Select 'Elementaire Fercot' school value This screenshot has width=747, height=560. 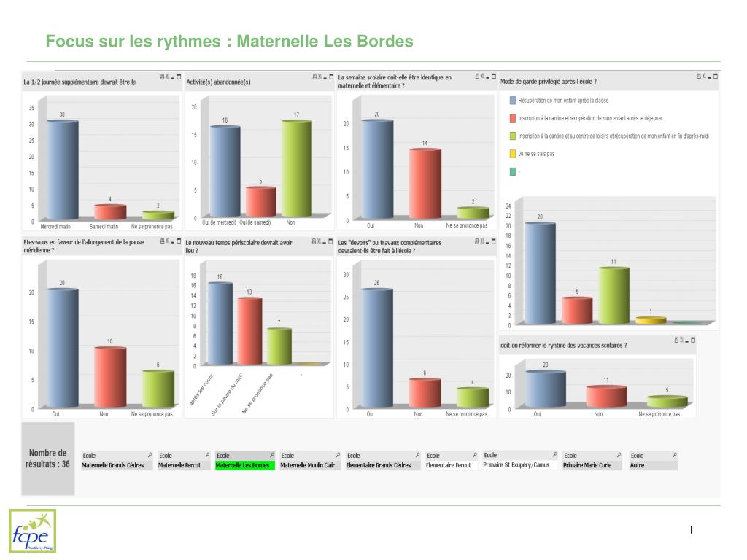click(451, 465)
